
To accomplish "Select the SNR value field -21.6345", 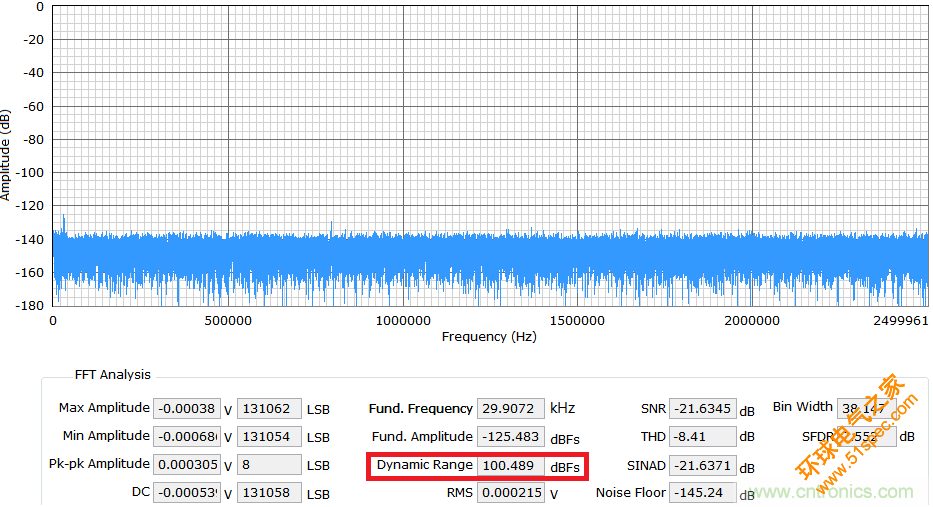I will pyautogui.click(x=703, y=409).
